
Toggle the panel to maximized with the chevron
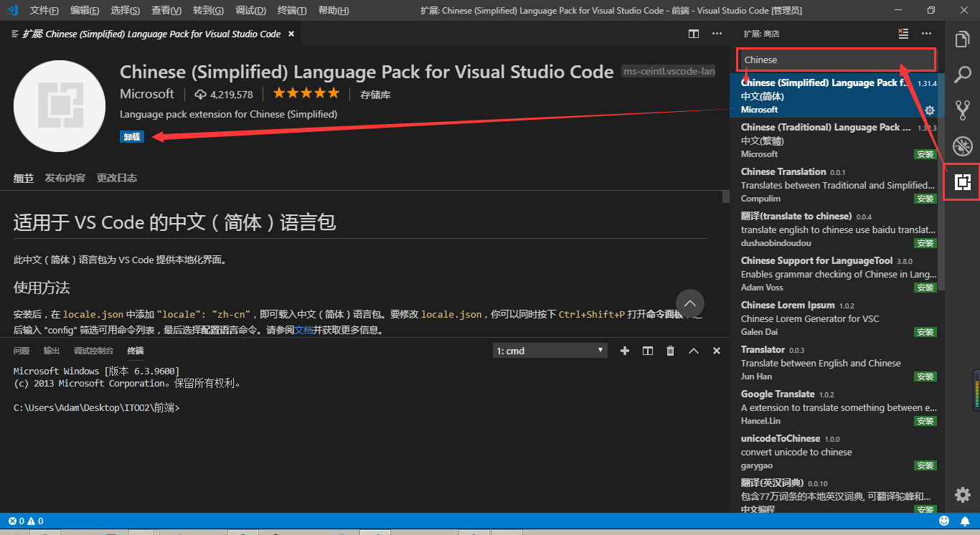click(x=693, y=351)
